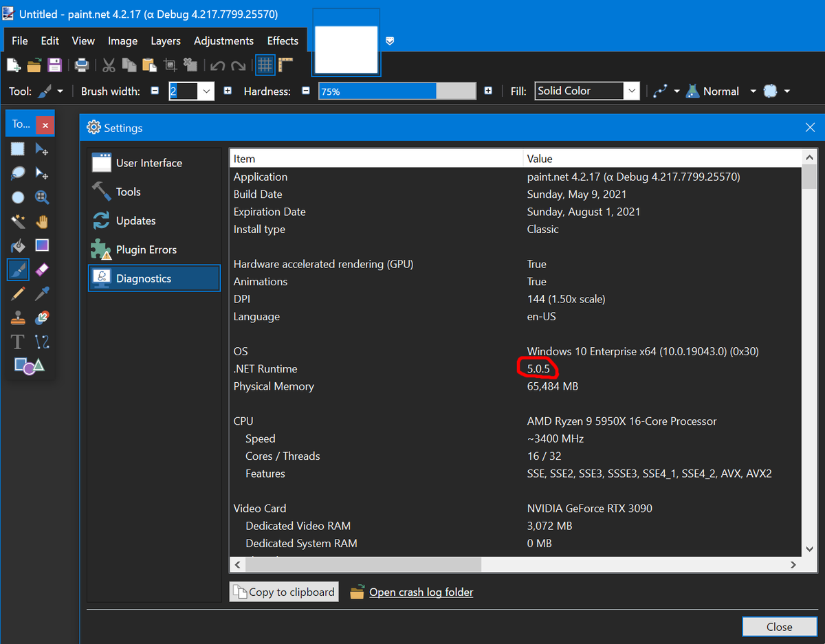Viewport: 825px width, 644px height.
Task: Open User Interface settings section
Action: pos(154,163)
